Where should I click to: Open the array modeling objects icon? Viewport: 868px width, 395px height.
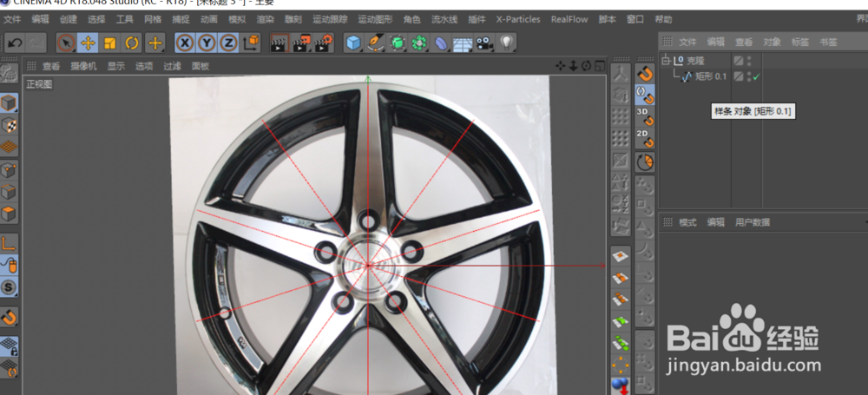coord(419,43)
